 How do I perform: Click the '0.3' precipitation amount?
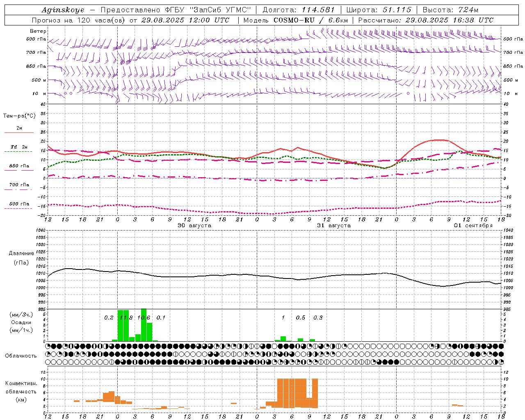coord(318,318)
